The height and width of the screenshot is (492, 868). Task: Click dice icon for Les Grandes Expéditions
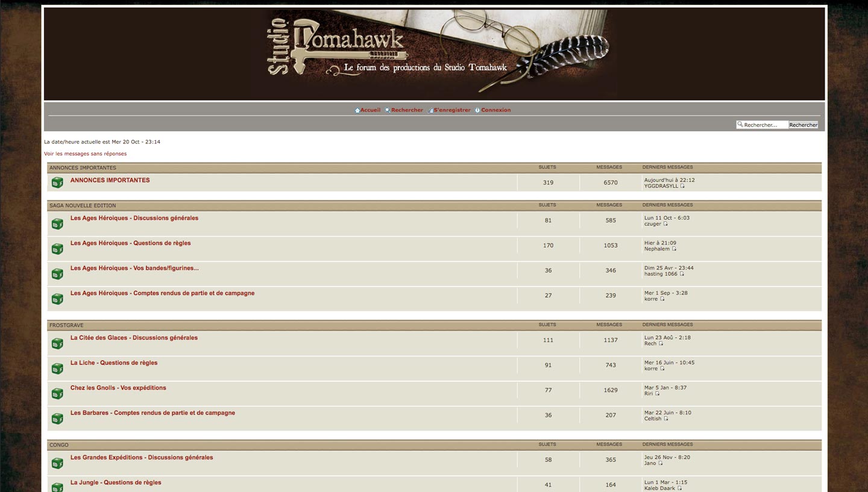[x=57, y=464]
